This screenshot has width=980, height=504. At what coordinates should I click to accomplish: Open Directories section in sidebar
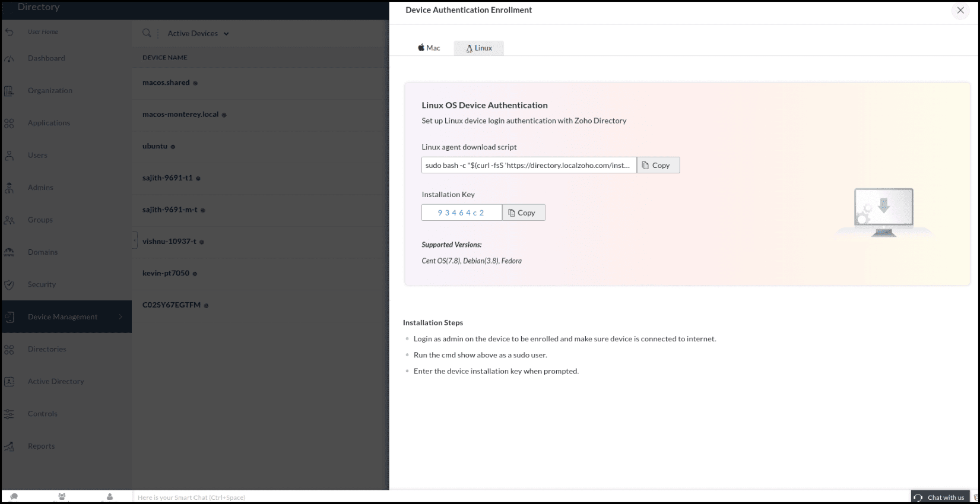(47, 349)
